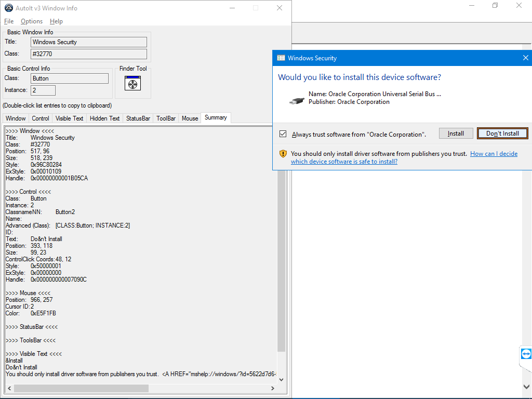Select the Summary tab
Screen dimensions: 532x399
(x=216, y=117)
